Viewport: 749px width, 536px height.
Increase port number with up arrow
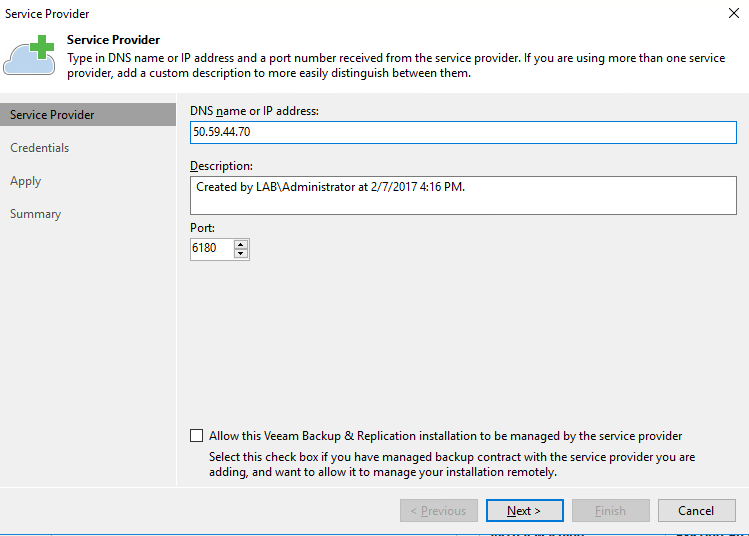(240, 244)
